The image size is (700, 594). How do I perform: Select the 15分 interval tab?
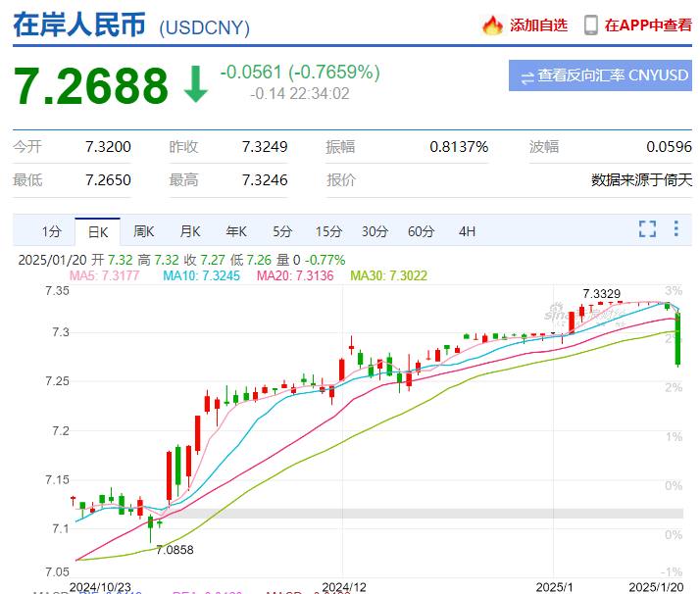coord(328,231)
